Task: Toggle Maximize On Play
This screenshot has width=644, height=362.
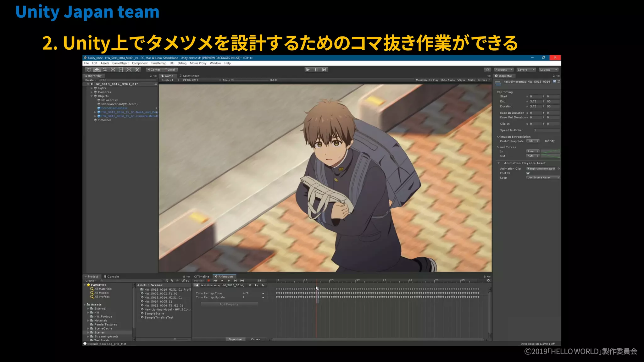Action: [x=427, y=80]
